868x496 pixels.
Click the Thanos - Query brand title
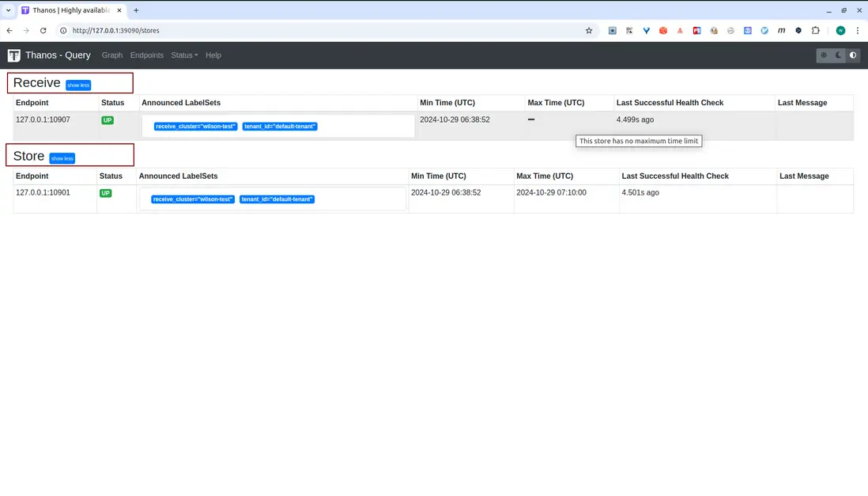(x=58, y=55)
